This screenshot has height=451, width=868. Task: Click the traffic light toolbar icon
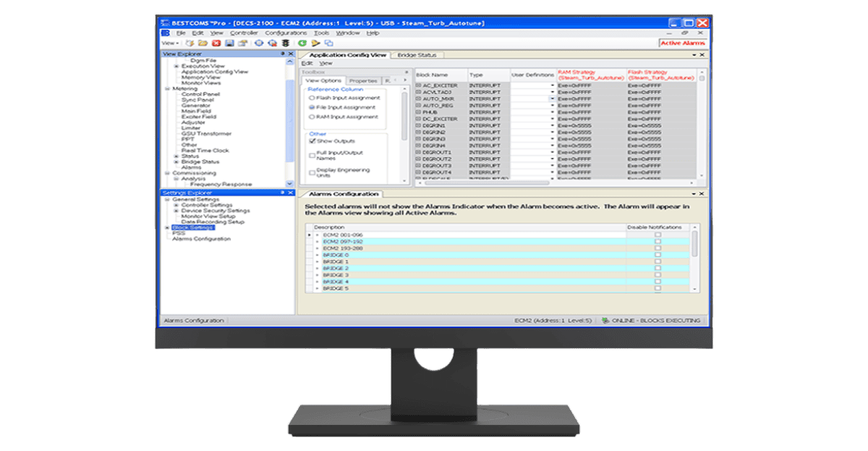tap(285, 43)
